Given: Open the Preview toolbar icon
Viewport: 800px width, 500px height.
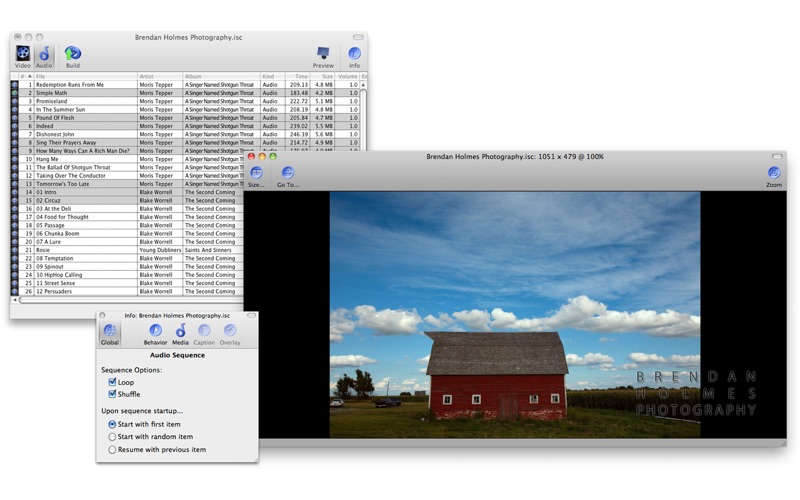Looking at the screenshot, I should coord(323,57).
